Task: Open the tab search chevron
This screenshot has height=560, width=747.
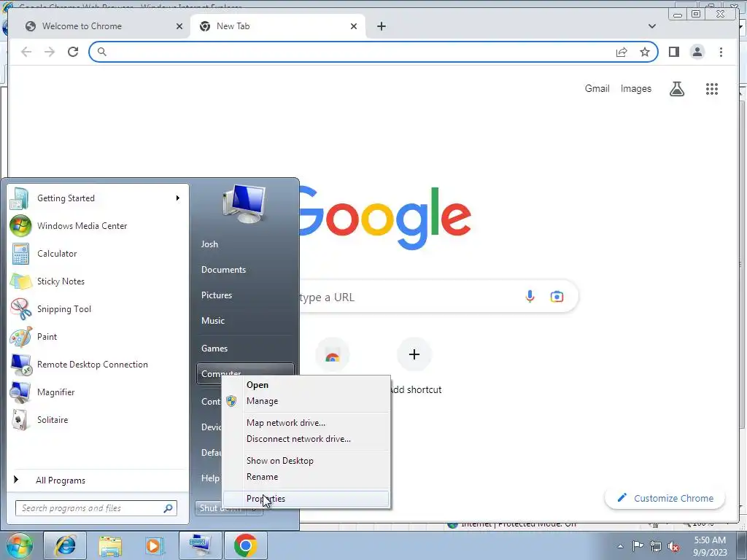Action: (652, 26)
